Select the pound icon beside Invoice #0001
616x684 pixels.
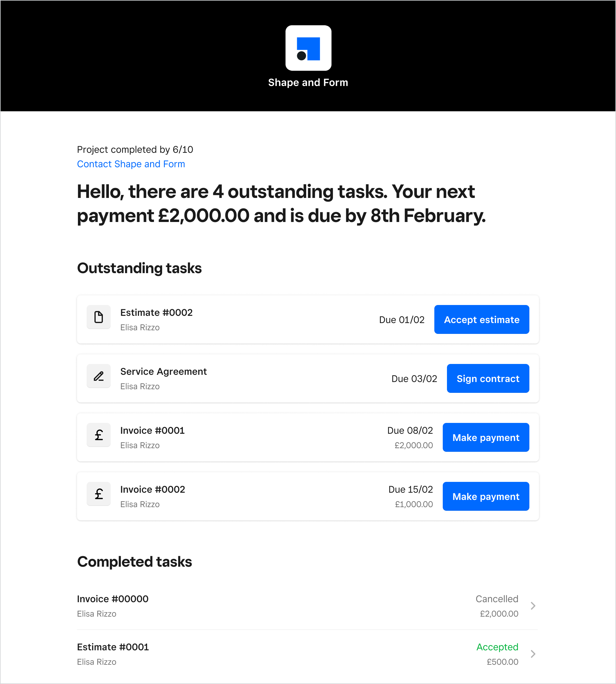point(98,435)
